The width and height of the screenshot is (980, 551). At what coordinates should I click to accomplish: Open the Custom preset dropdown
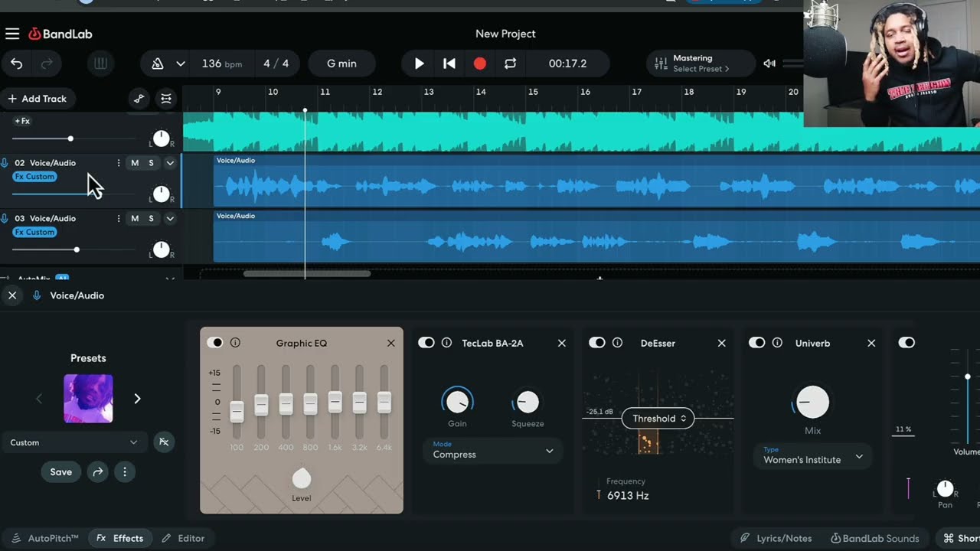74,442
